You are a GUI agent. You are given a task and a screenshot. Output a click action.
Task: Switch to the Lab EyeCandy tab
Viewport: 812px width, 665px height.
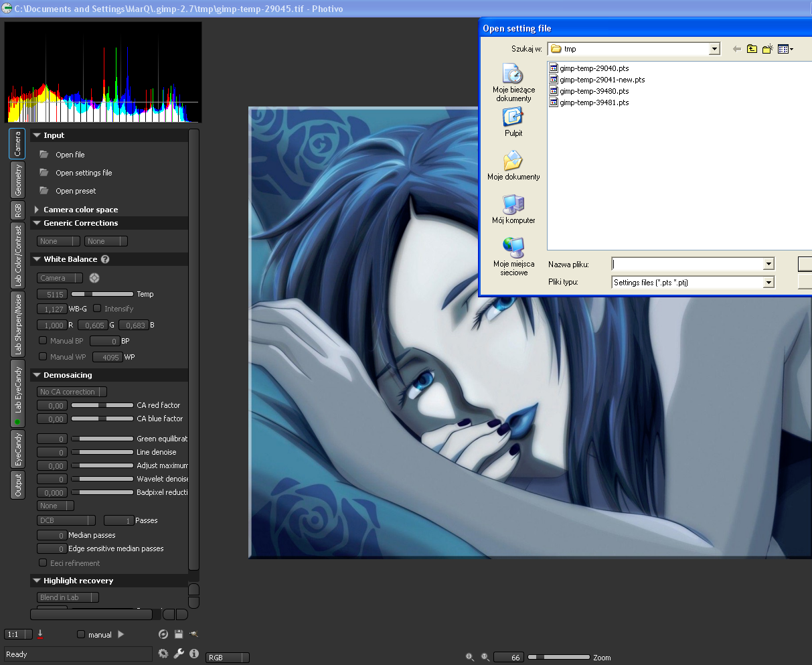[17, 393]
